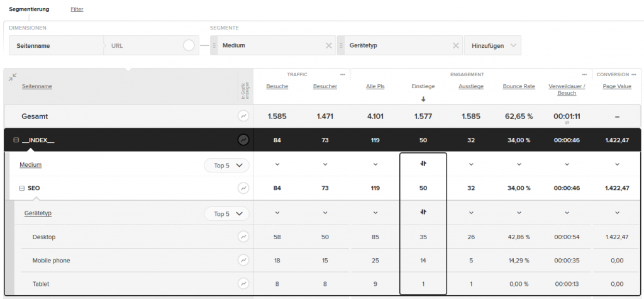Image resolution: width=644 pixels, height=299 pixels.
Task: Sort Medium rows by Besucher chevron
Action: [325, 164]
